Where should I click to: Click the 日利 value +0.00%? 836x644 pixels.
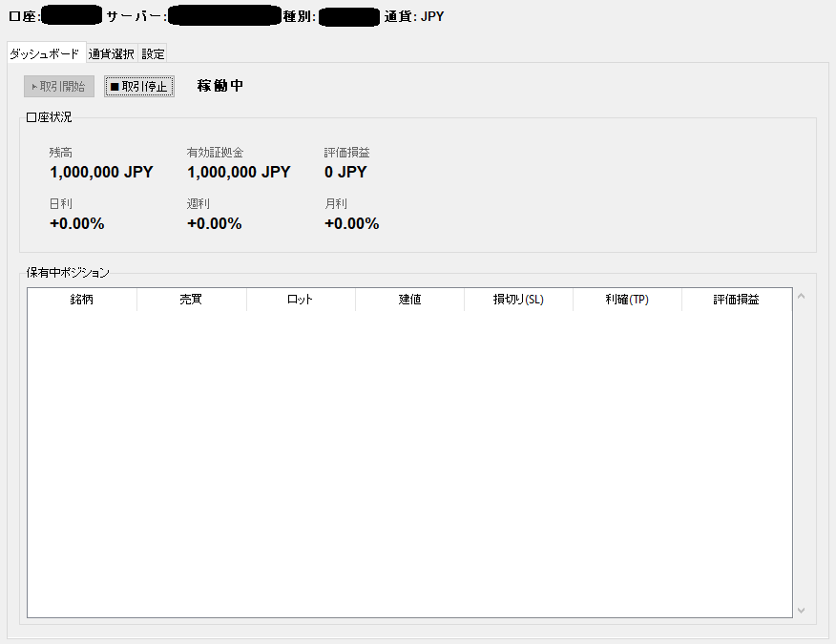[76, 223]
